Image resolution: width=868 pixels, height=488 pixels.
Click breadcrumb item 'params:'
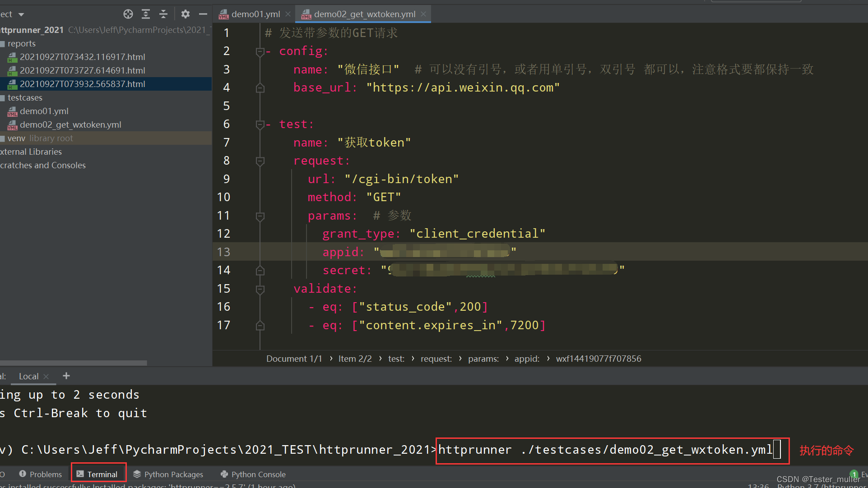tap(483, 359)
